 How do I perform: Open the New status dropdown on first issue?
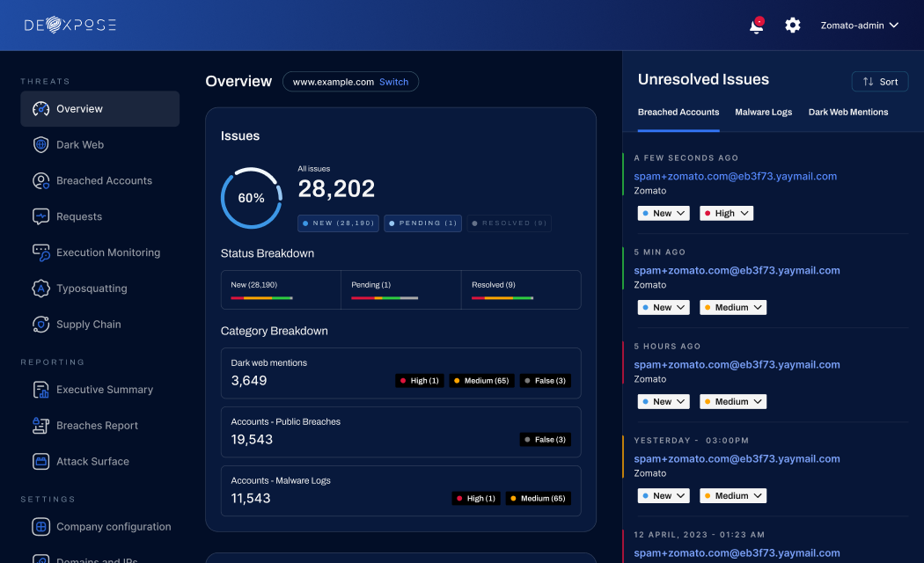pyautogui.click(x=664, y=214)
